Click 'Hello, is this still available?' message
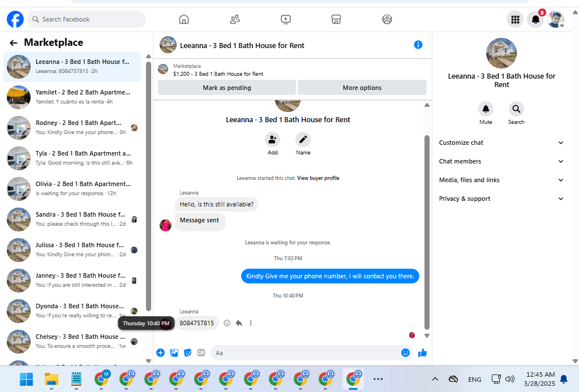This screenshot has height=392, width=579. [216, 204]
